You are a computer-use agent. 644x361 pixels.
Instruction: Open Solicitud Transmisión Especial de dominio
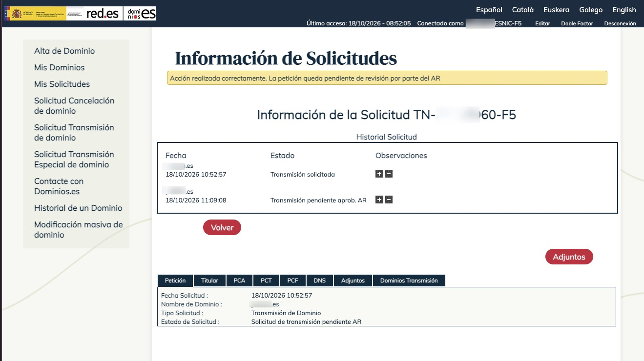click(x=74, y=160)
